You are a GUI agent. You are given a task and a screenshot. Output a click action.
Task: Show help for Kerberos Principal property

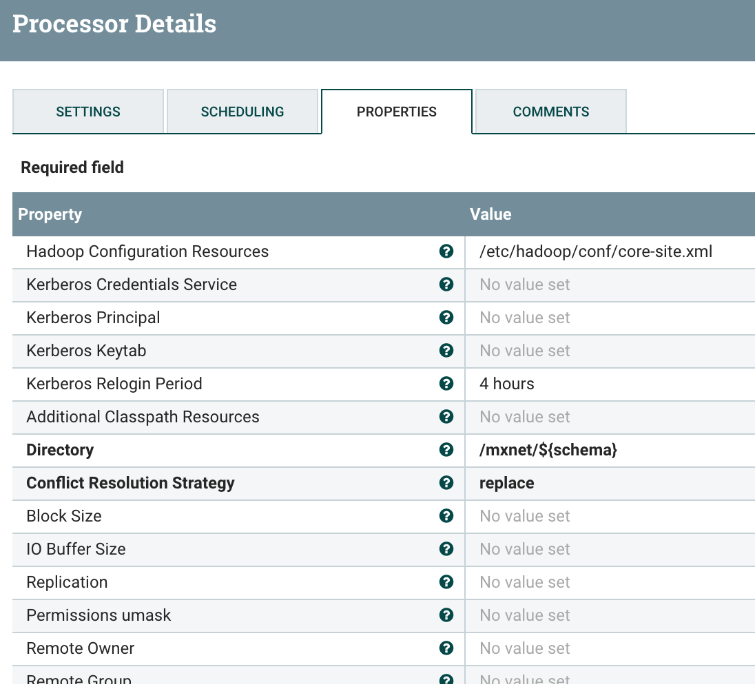(446, 318)
